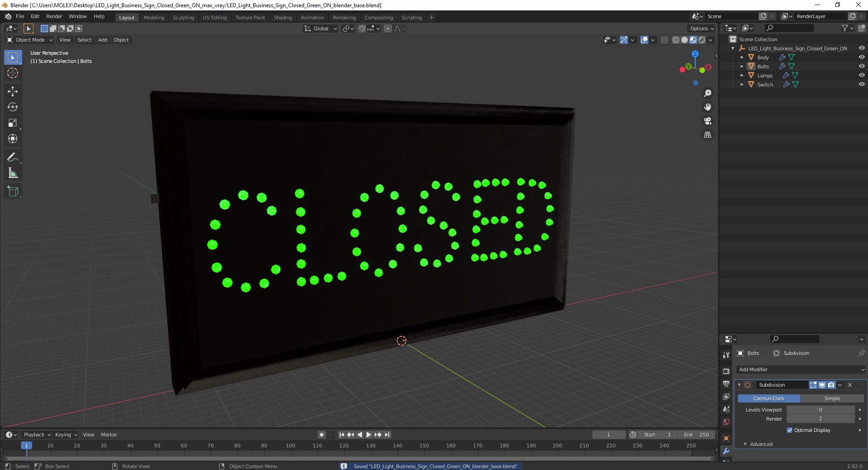
Task: Open the World properties tab icon
Action: 726,422
